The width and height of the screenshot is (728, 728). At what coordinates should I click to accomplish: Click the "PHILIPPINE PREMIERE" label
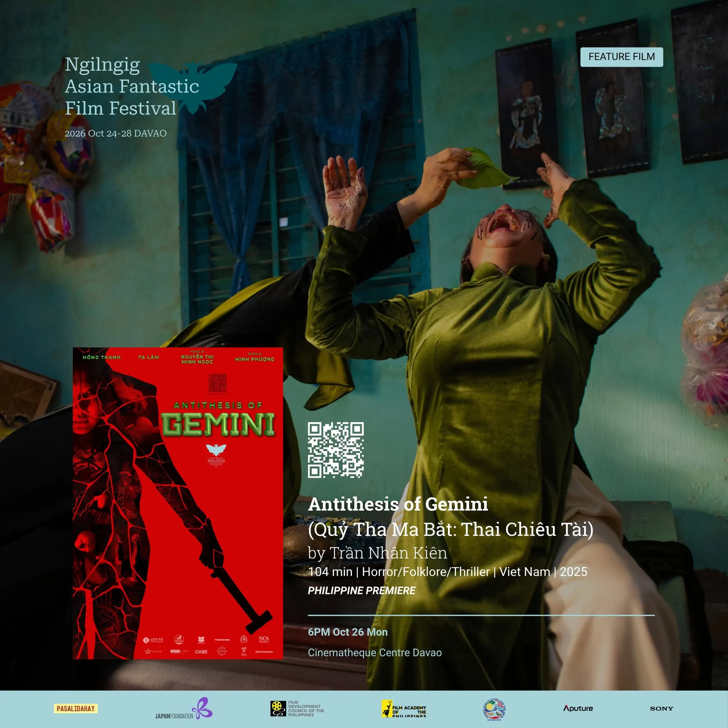(362, 590)
